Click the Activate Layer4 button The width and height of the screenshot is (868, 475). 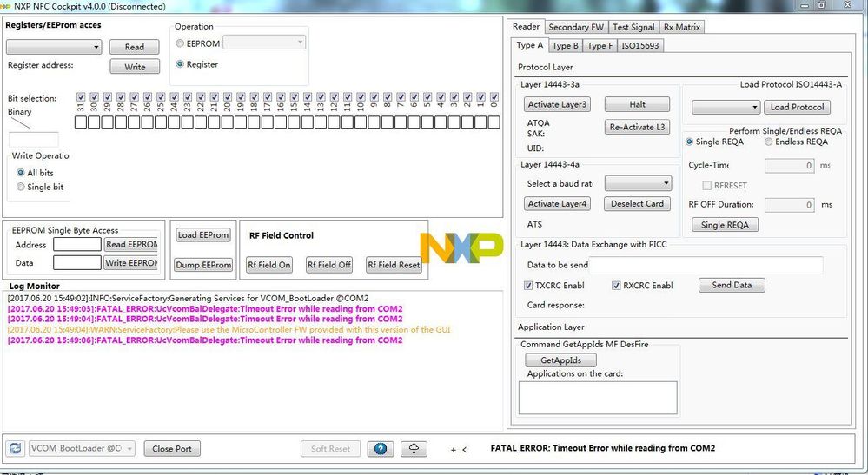point(557,203)
